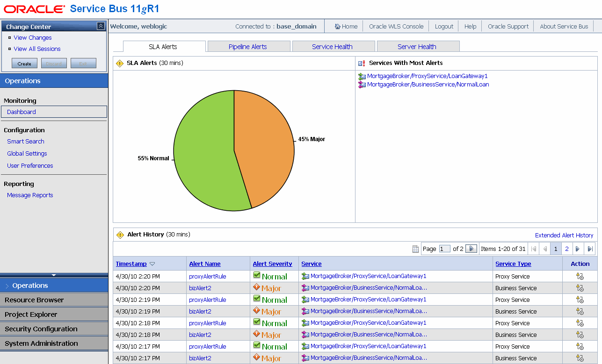Open Oracle Support from top menu

pyautogui.click(x=508, y=27)
